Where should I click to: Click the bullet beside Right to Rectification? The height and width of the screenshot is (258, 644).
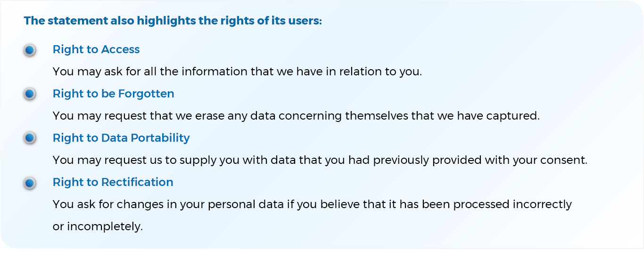tap(29, 183)
